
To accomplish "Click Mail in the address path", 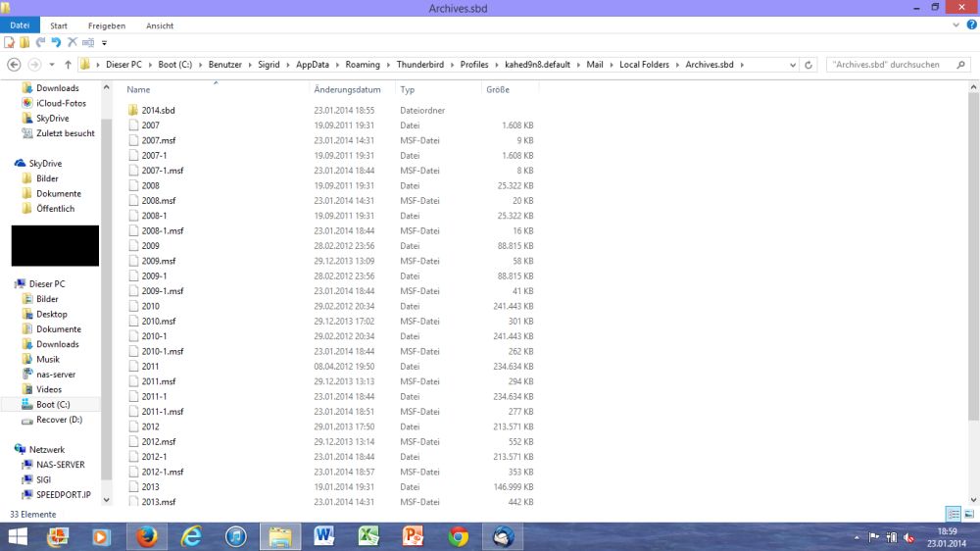I will click(x=595, y=65).
